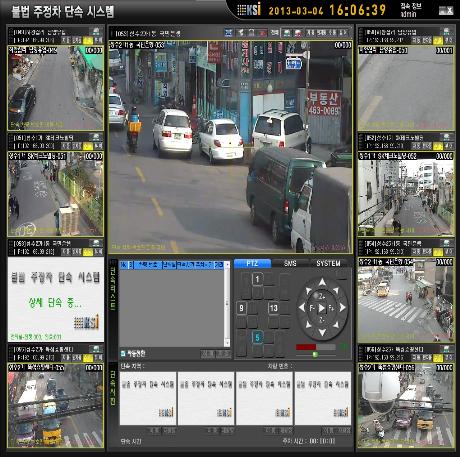Toggle the checkbox below the enforcement list
Image resolution: width=460 pixels, height=457 pixels.
pyautogui.click(x=123, y=353)
